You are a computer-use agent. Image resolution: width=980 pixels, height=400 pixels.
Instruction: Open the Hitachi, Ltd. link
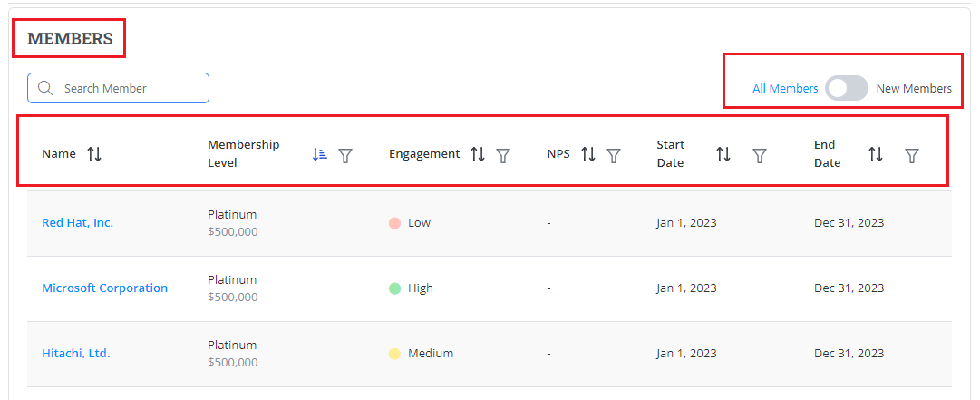pos(76,354)
